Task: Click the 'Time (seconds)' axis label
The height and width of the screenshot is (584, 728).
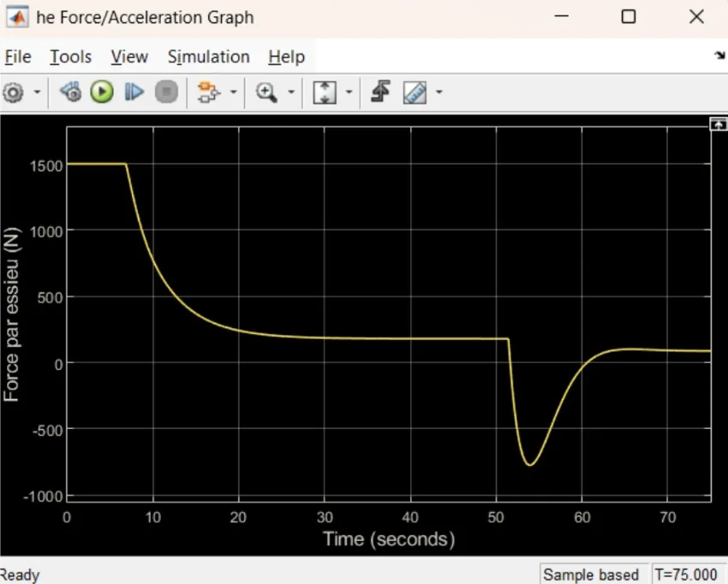Action: 389,539
